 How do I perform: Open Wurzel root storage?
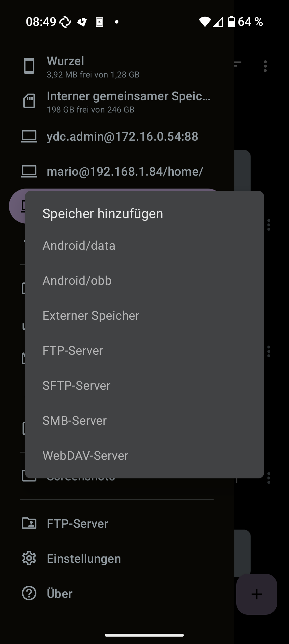(117, 66)
